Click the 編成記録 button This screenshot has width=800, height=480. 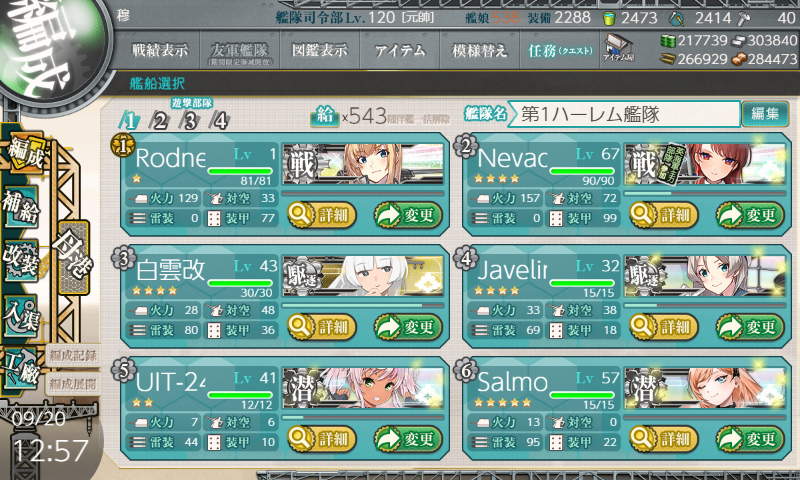73,356
